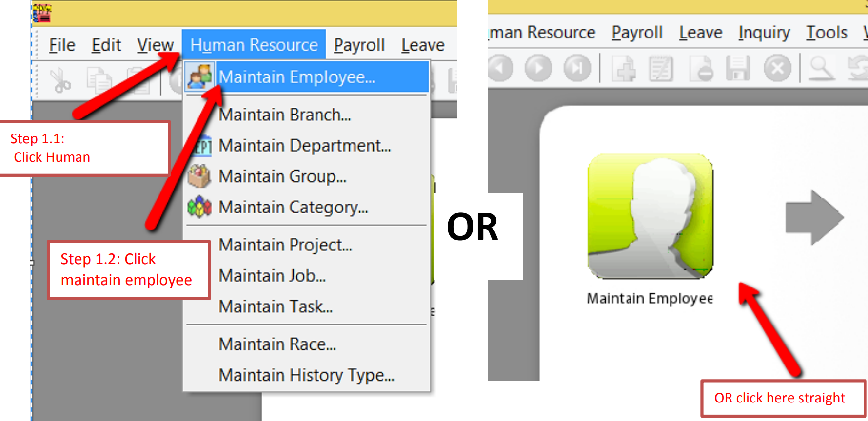Click the New document plus icon

[624, 68]
